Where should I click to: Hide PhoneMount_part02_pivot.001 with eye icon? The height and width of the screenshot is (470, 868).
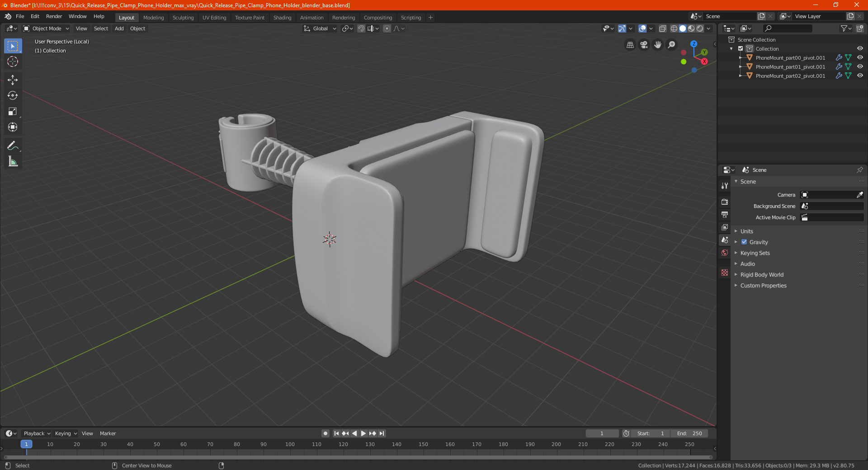(x=860, y=75)
